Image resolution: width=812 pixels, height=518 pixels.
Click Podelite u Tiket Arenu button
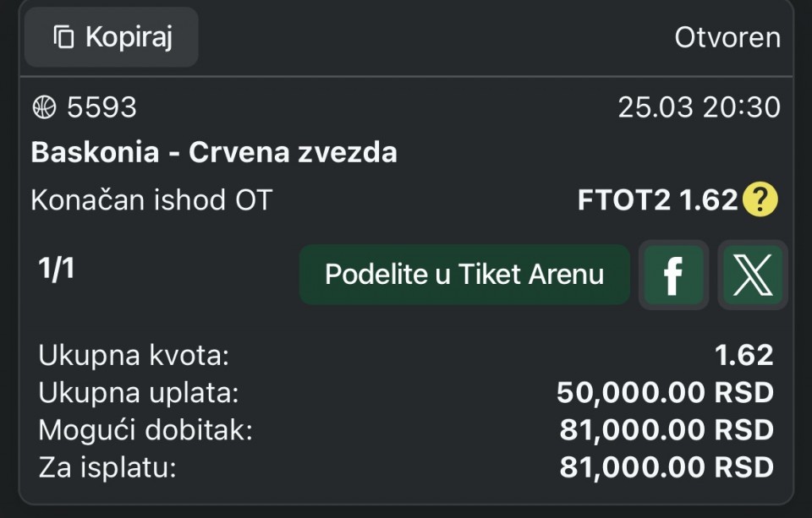click(x=464, y=275)
